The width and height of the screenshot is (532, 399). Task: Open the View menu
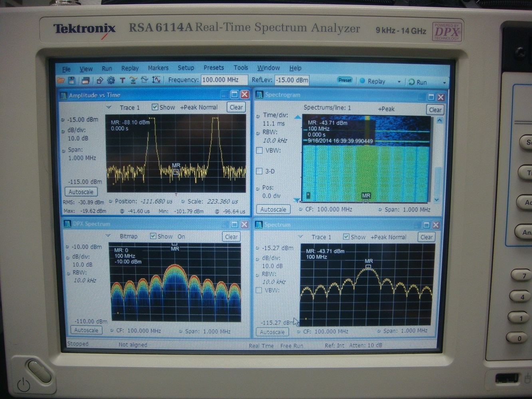[86, 69]
